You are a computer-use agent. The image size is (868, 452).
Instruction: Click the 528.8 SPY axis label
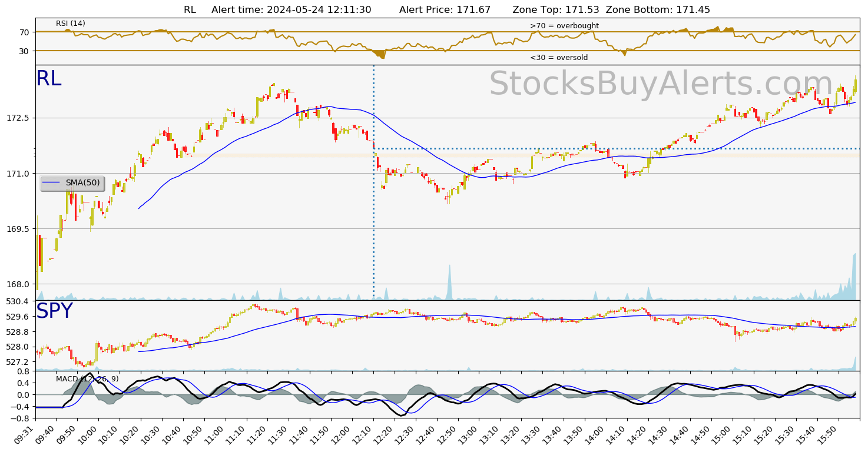[17, 331]
